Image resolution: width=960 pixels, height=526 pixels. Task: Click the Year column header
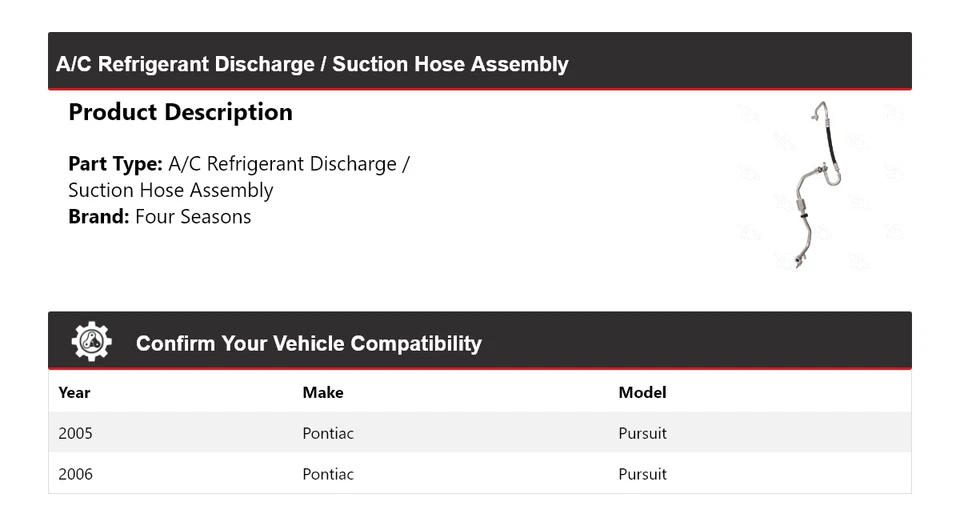pos(74,393)
